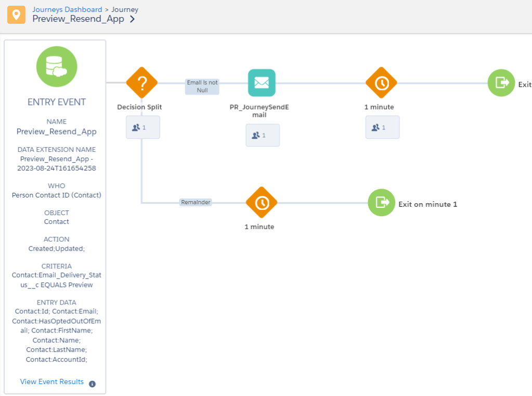Click the Exit on minute 1 icon
Viewport: 532px width, 396px height.
pyautogui.click(x=381, y=203)
